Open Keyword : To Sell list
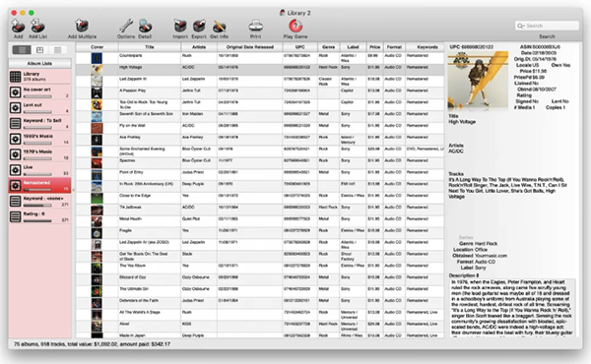 [39, 123]
